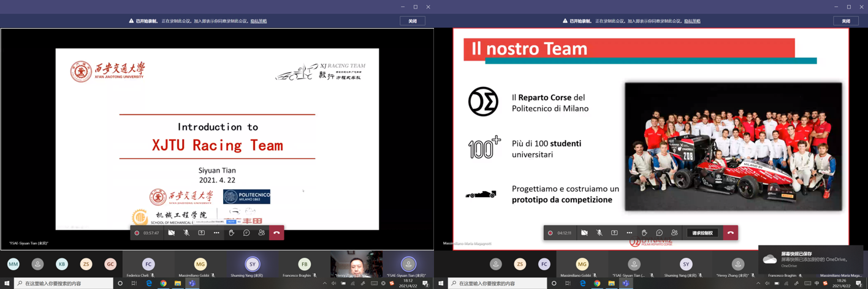Dismiss left recording banner with 关闭 button
868x289 pixels.
click(x=413, y=21)
